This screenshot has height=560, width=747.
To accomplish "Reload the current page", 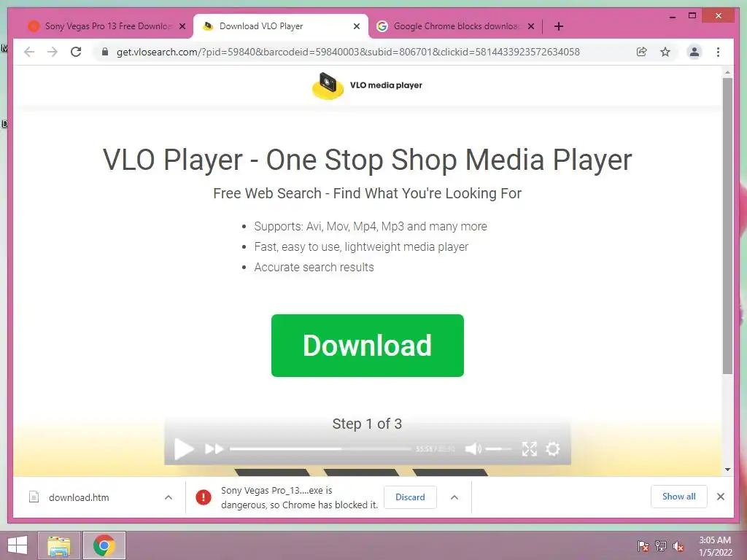I will pyautogui.click(x=76, y=52).
